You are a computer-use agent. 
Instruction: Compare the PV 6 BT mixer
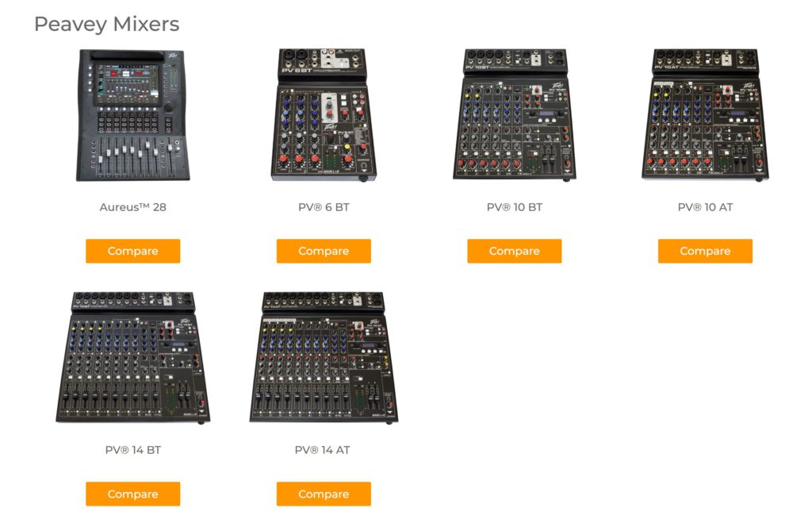pos(324,251)
